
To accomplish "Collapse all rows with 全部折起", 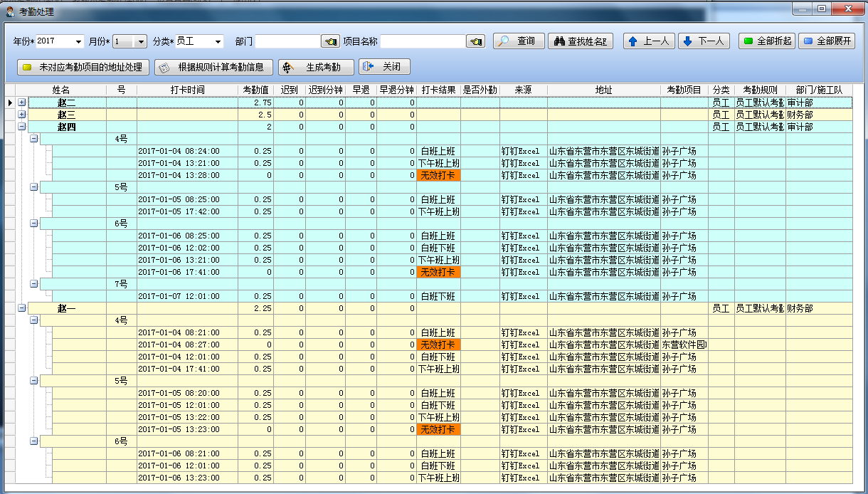I will [767, 41].
